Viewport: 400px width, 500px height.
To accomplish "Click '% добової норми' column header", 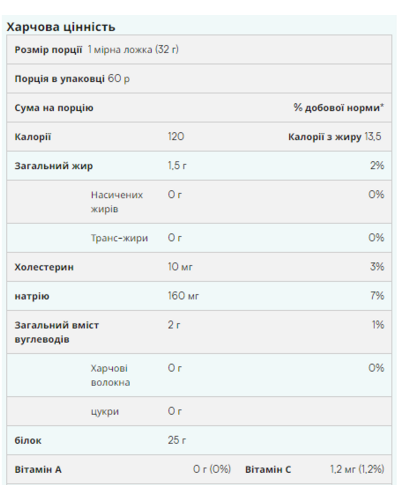I will tap(338, 108).
